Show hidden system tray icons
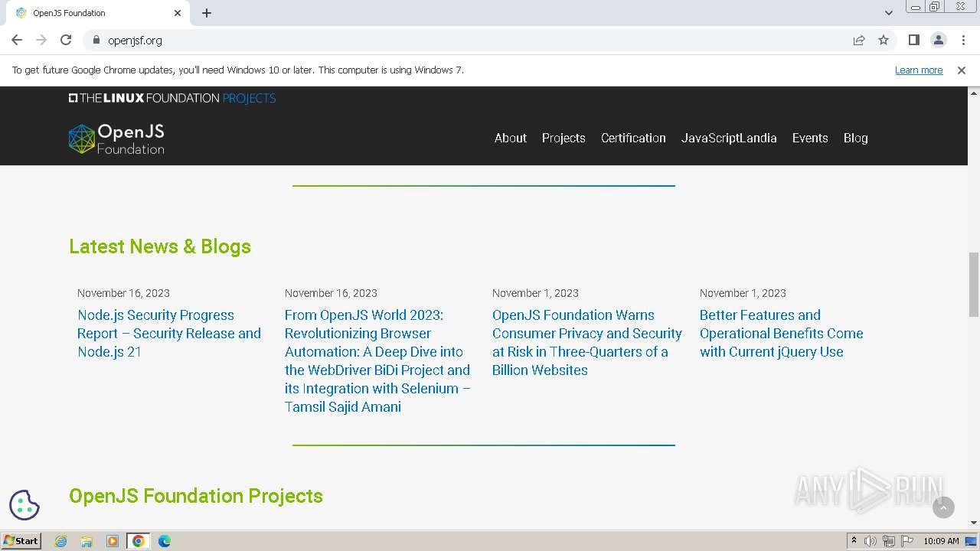This screenshot has width=980, height=551. [854, 541]
